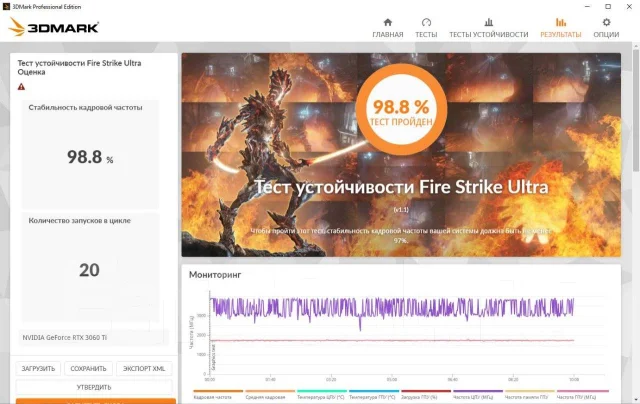
Task: Click the УТВЕРДИТЬ button
Action: pos(94,387)
